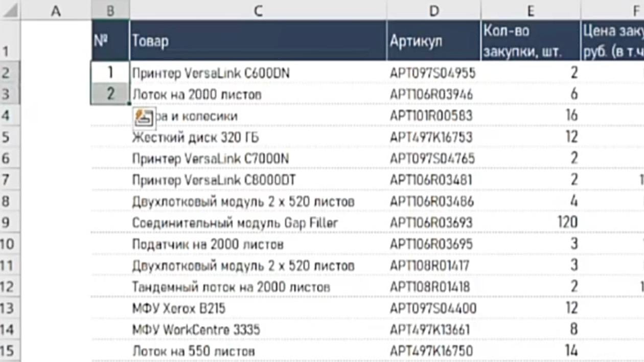This screenshot has width=644, height=362.
Task: Click the Select All corner triangle
Action: tap(10, 10)
